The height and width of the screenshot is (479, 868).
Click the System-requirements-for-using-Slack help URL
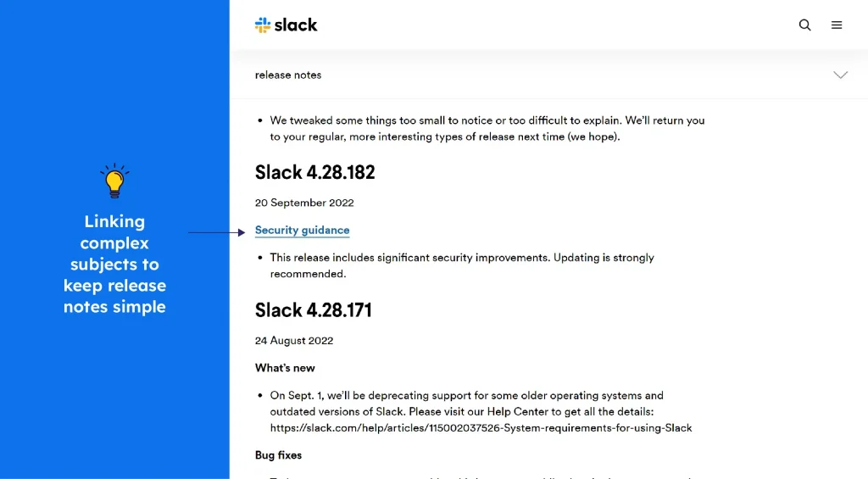pos(481,428)
